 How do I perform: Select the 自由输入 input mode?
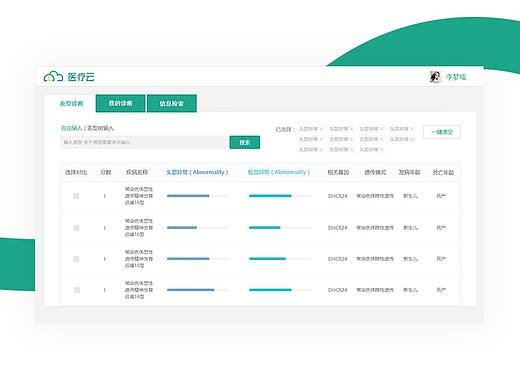[x=71, y=128]
